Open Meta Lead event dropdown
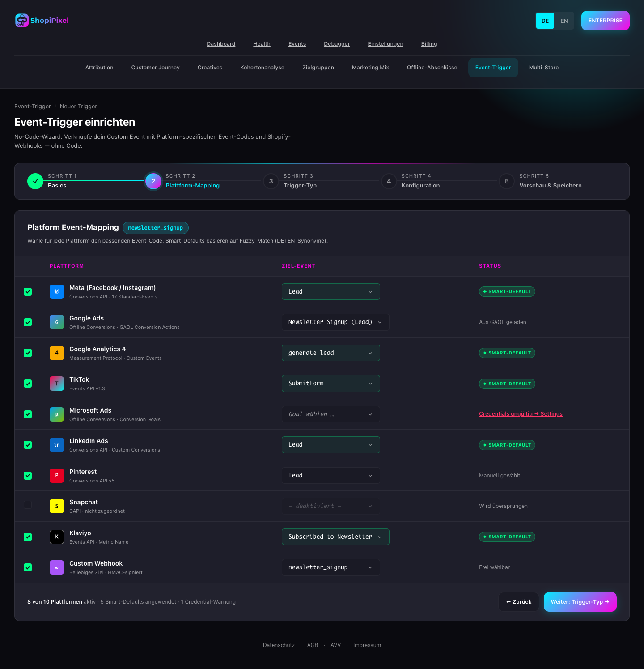The width and height of the screenshot is (644, 669). tap(331, 292)
